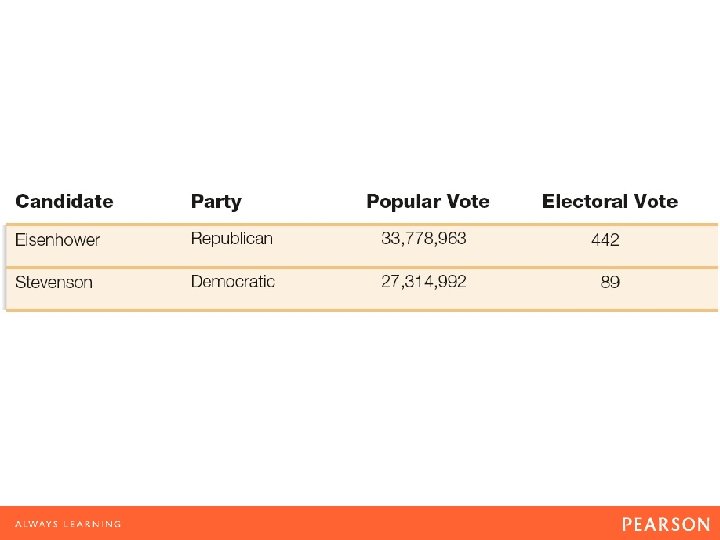Click the Electoral Vote column header

click(x=610, y=201)
